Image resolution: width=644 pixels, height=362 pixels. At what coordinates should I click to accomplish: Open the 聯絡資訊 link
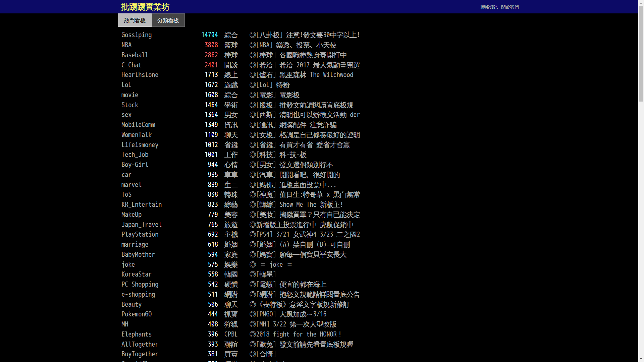(489, 7)
